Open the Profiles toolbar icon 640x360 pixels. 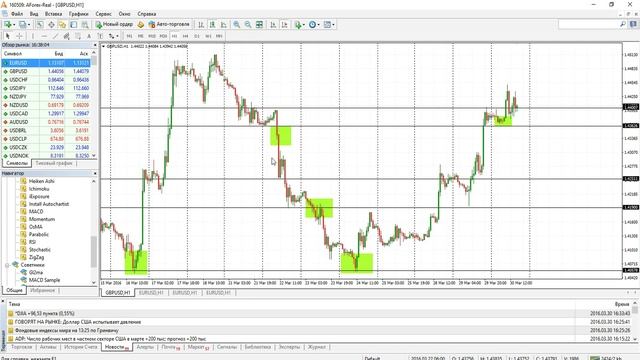[x=22, y=25]
